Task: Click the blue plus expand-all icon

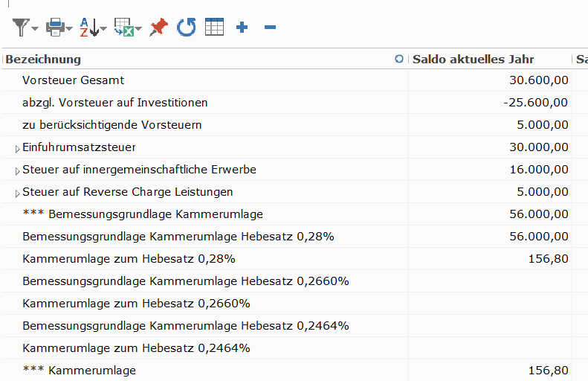Action: 242,27
